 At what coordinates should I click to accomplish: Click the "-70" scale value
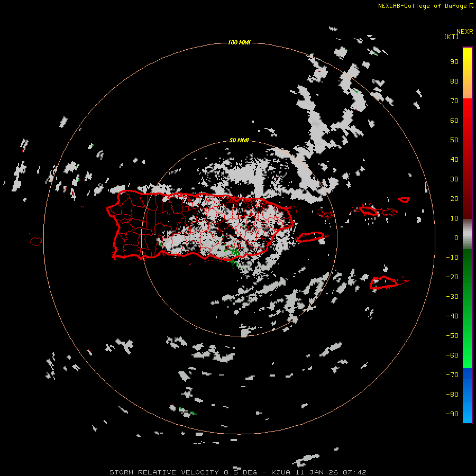pyautogui.click(x=452, y=374)
